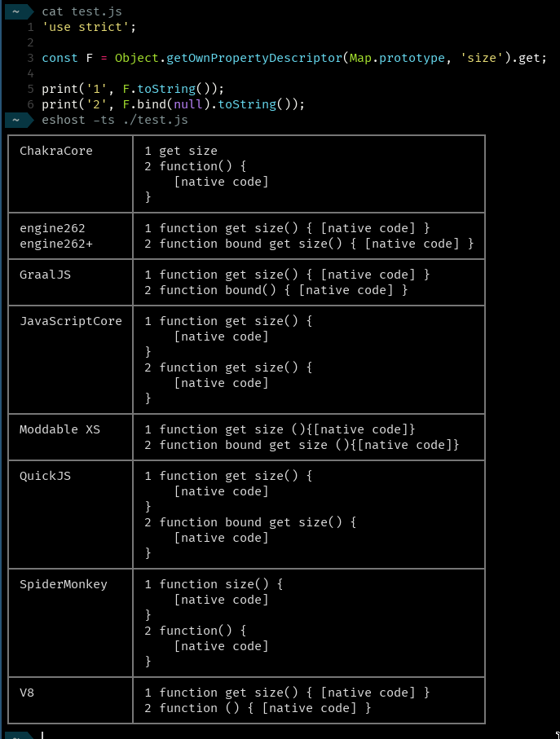The height and width of the screenshot is (739, 560).
Task: Click GraalJS 'function bound()' output line
Action: point(276,290)
